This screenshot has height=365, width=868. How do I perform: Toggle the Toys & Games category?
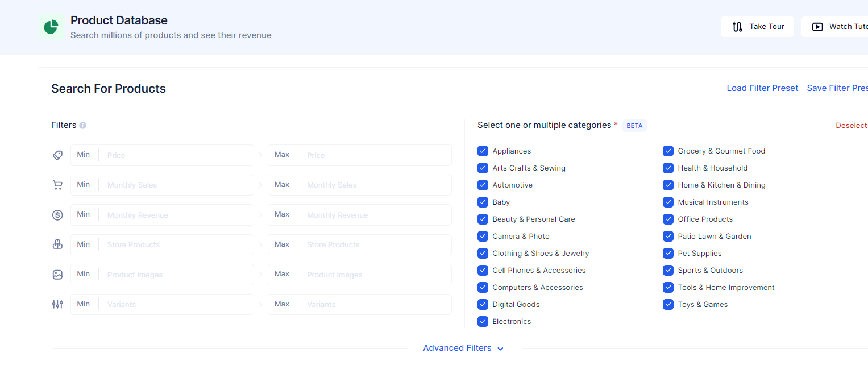(x=668, y=304)
